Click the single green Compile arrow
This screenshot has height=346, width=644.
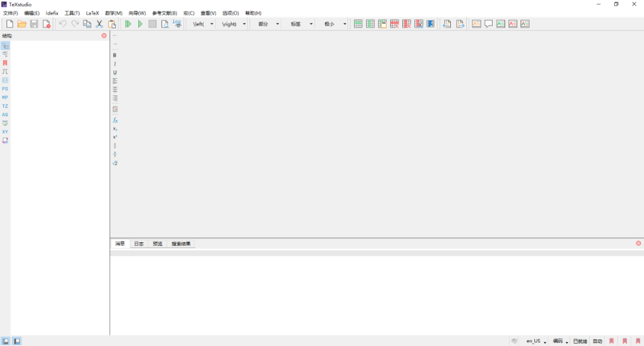click(140, 24)
